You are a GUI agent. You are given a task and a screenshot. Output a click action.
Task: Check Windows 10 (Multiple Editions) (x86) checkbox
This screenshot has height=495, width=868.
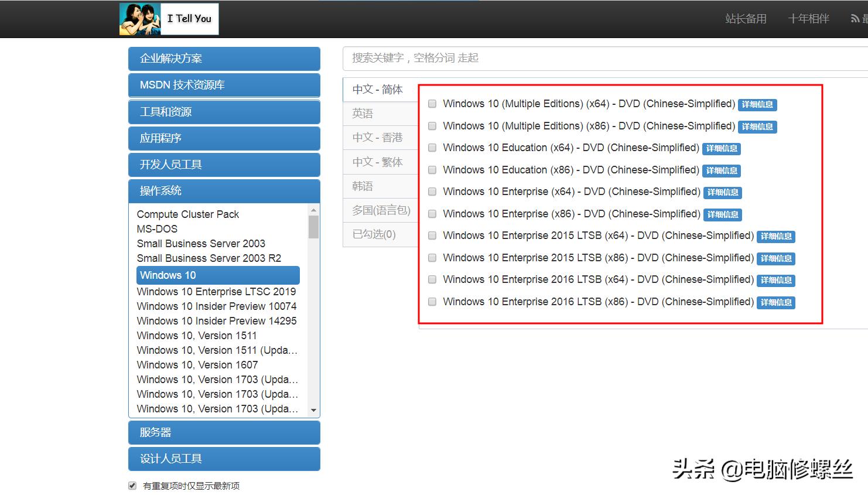pyautogui.click(x=432, y=126)
